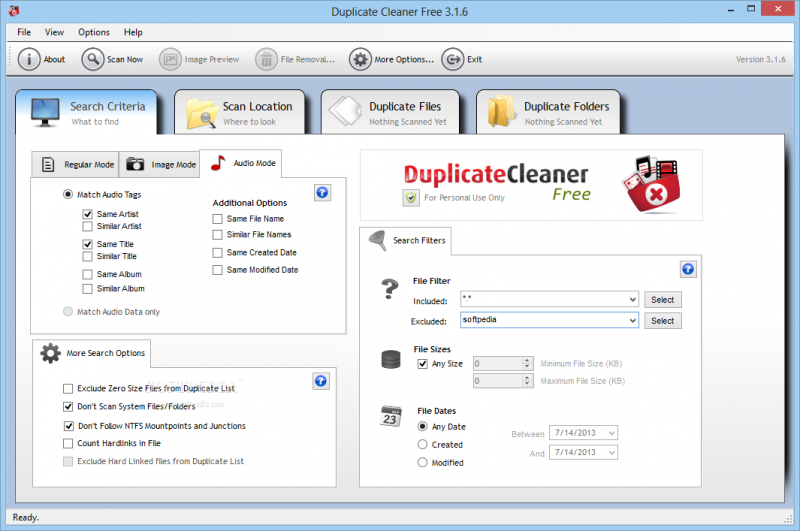The width and height of the screenshot is (800, 531).
Task: Click help icon in Audio Mode panel
Action: [x=322, y=192]
